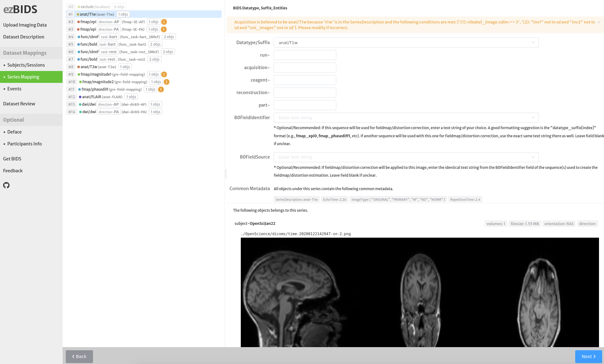Click the Back button

click(x=79, y=356)
